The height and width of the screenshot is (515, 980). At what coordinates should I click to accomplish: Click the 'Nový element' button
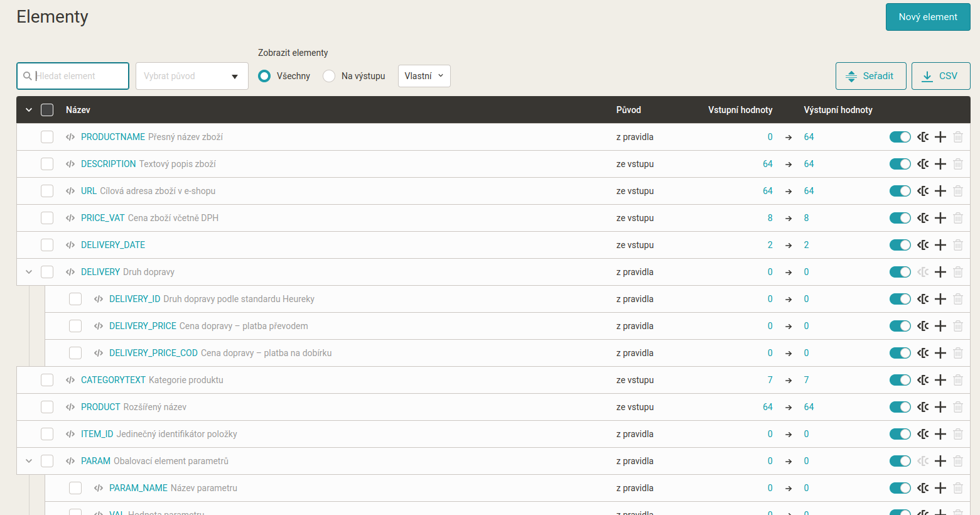[x=927, y=17]
